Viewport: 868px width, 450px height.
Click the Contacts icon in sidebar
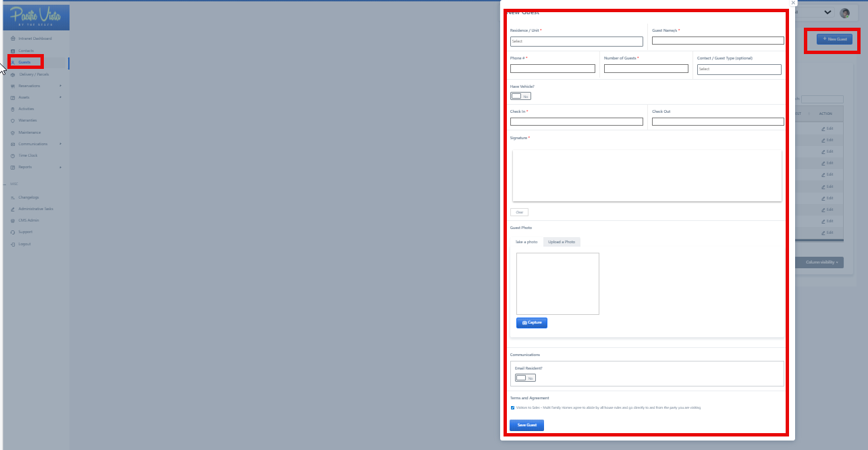point(13,51)
